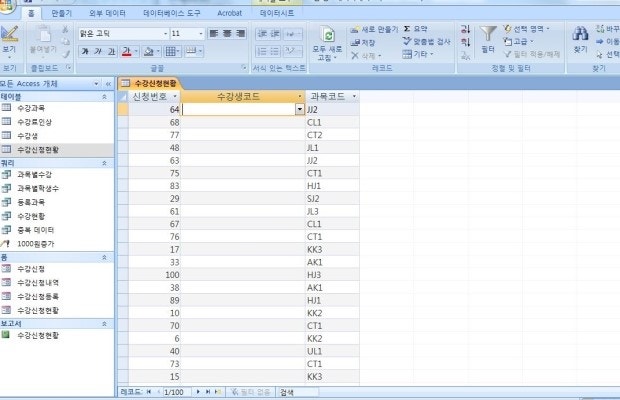The image size is (620, 400).
Task: Sort ascending with the A-Z icon
Action: pos(465,30)
